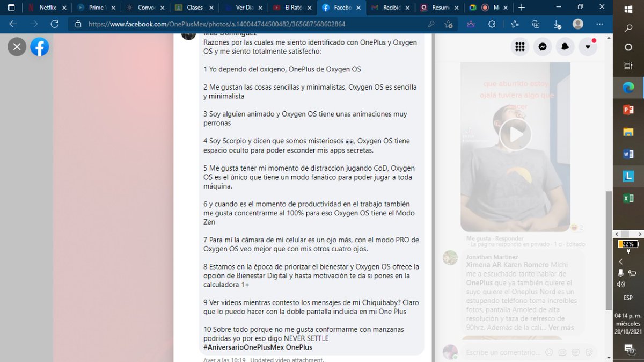Click the #AniversarioOnePlusMex hashtag
Image resolution: width=644 pixels, height=362 pixels.
click(244, 347)
